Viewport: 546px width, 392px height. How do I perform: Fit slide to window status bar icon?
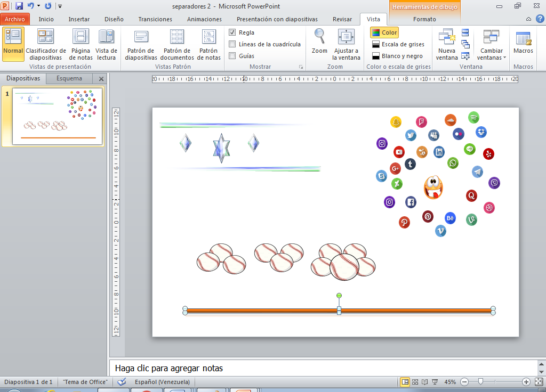coord(539,382)
